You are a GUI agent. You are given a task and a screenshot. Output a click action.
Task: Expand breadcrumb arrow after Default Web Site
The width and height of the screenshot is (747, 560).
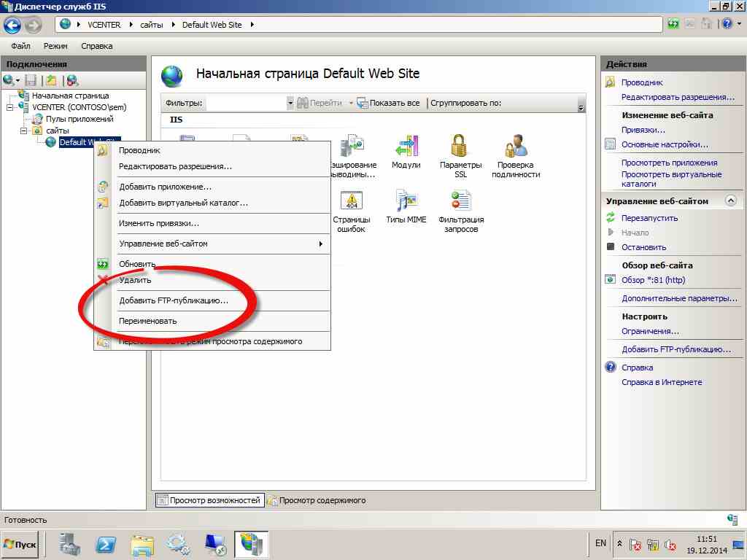tap(252, 25)
